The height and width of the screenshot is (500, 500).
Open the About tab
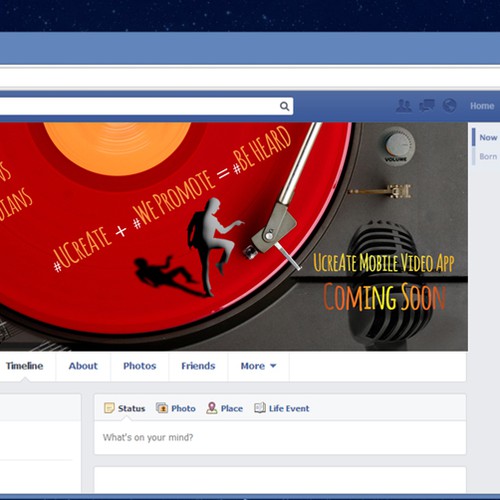tap(83, 366)
